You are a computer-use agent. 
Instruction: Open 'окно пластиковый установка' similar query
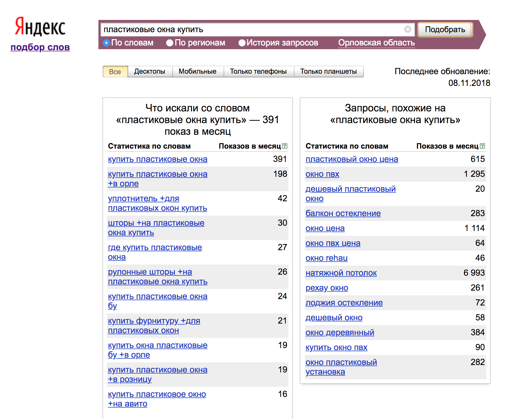tap(341, 367)
